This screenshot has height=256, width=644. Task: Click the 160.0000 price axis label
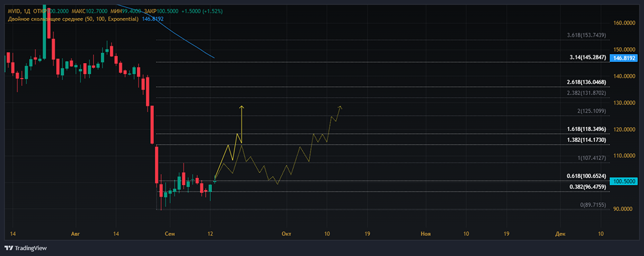(623, 23)
